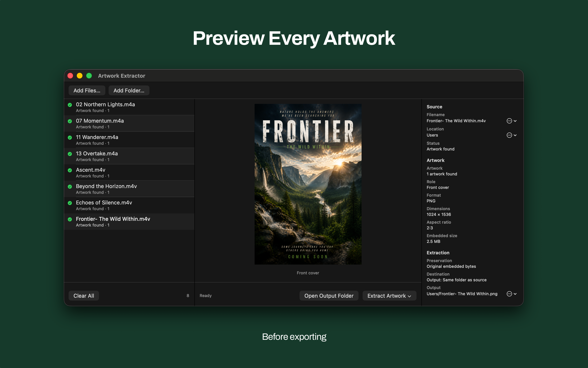
Task: Click Users/Frontier- The Wild Within.png output path
Action: [462, 294]
